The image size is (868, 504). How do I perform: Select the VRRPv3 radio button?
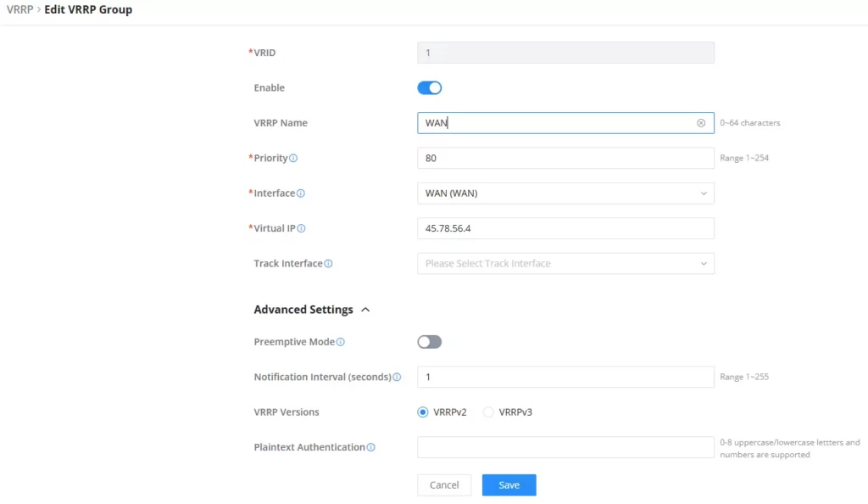[488, 412]
